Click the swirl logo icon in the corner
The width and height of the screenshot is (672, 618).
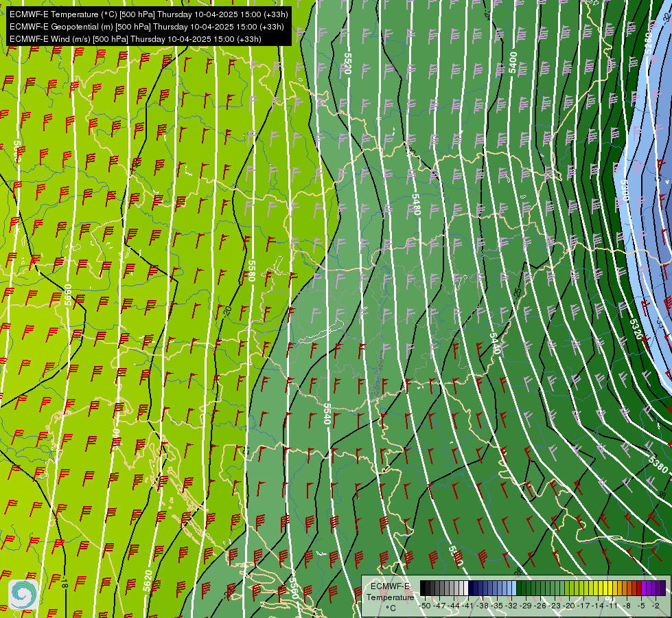click(23, 595)
